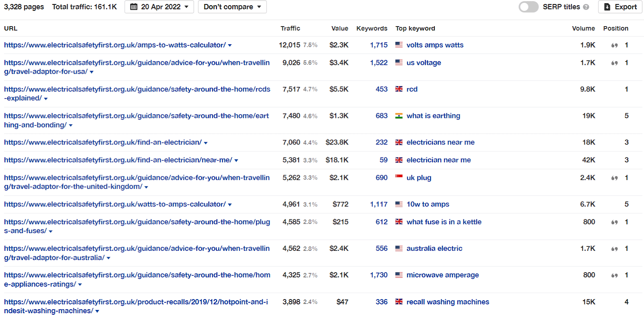Open the electricians near me keyword link
Image resolution: width=644 pixels, height=316 pixels.
tap(440, 142)
